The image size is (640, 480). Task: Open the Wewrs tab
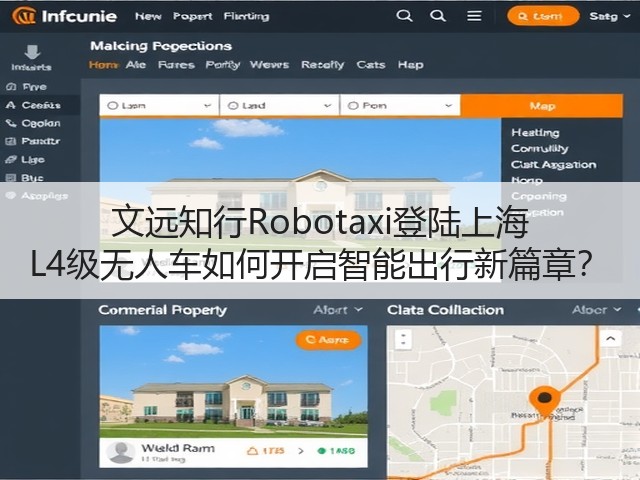[x=269, y=65]
